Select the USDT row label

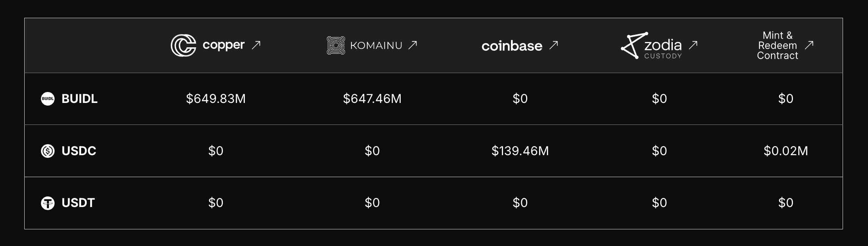coord(78,203)
